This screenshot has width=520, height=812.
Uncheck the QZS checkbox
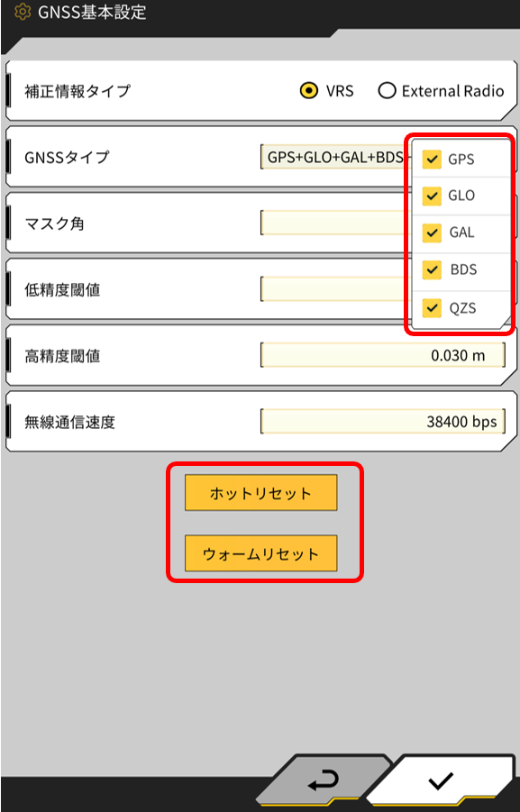pos(432,308)
